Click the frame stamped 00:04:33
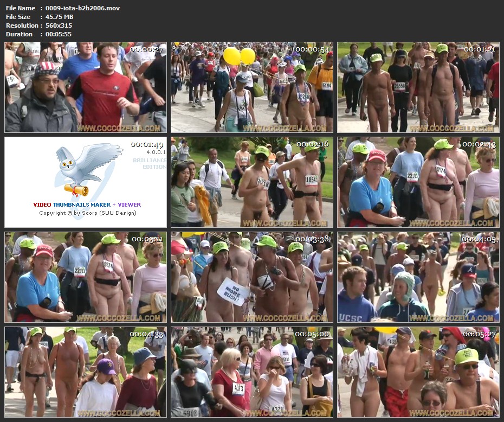Viewport: 504px width, 422px height. click(x=86, y=372)
